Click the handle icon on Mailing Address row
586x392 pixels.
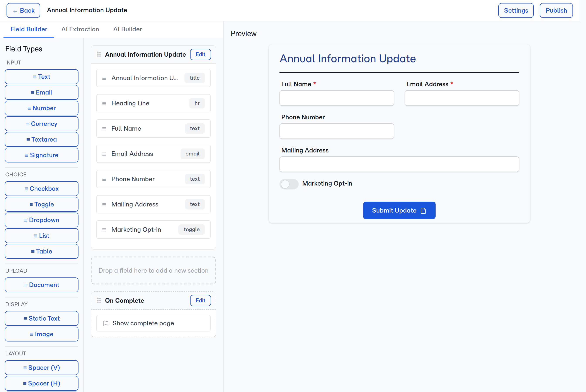click(x=104, y=204)
